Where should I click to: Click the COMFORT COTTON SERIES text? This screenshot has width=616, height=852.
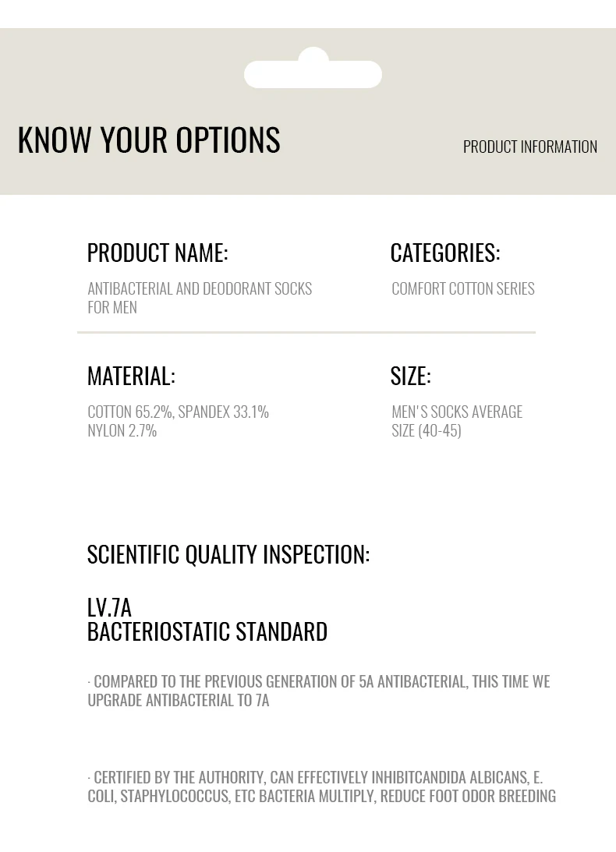coord(463,288)
